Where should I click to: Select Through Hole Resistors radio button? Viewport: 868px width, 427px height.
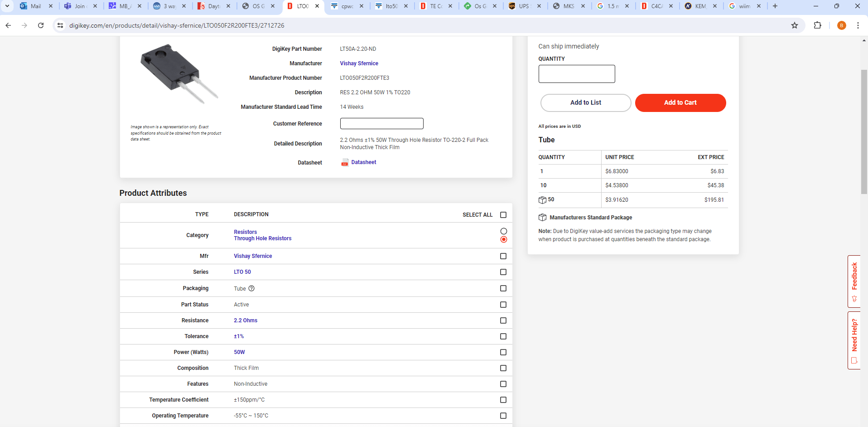[503, 239]
